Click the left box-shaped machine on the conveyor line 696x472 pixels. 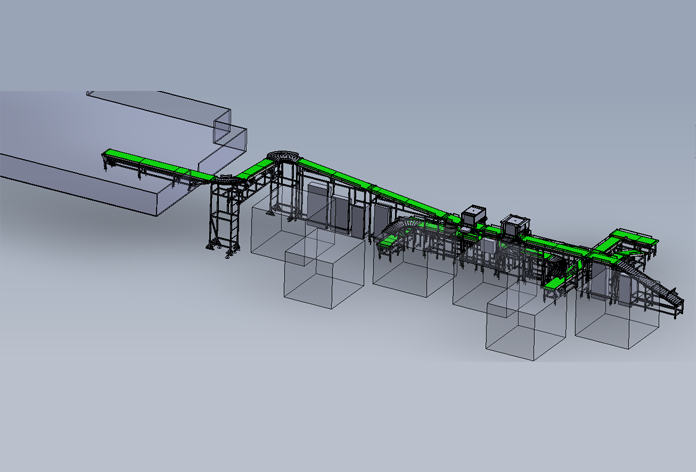coord(475,215)
